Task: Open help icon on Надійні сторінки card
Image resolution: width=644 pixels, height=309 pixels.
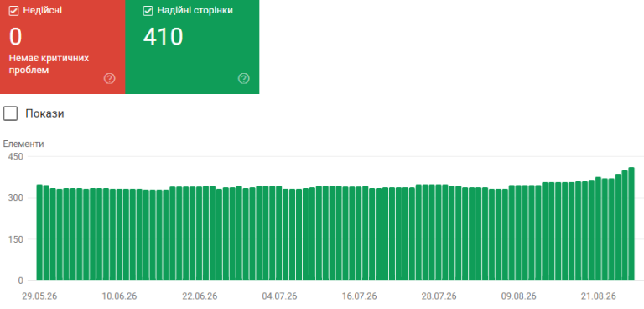Action: click(244, 79)
